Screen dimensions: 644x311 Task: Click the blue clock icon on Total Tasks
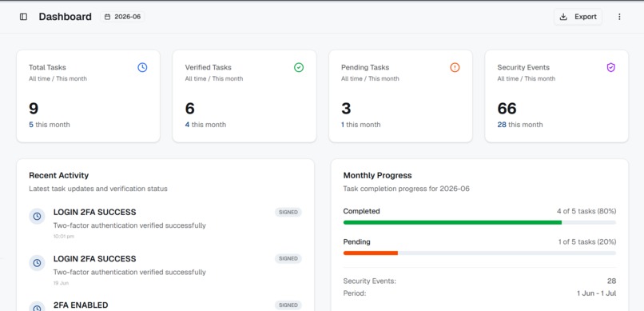pyautogui.click(x=142, y=67)
